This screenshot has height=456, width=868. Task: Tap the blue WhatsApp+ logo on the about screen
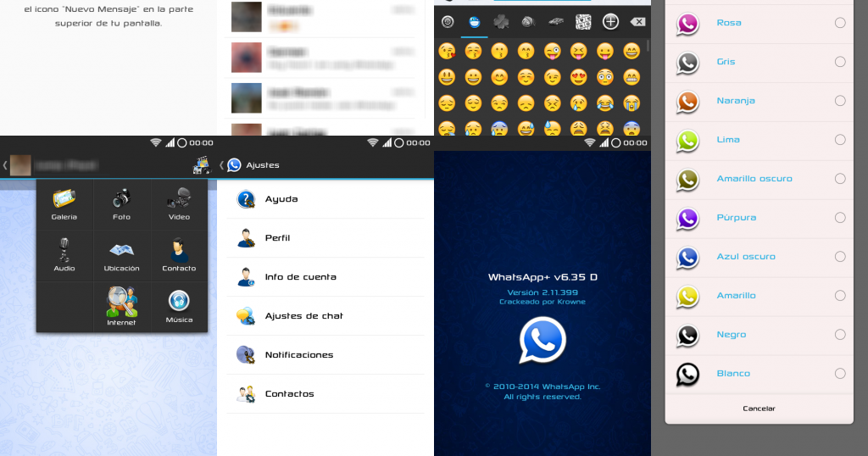542,340
